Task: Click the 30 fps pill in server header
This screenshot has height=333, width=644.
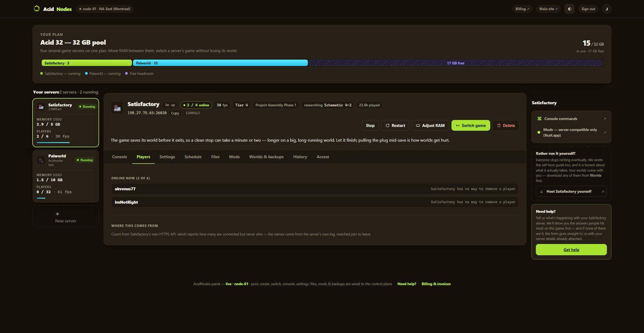Action: [x=222, y=105]
